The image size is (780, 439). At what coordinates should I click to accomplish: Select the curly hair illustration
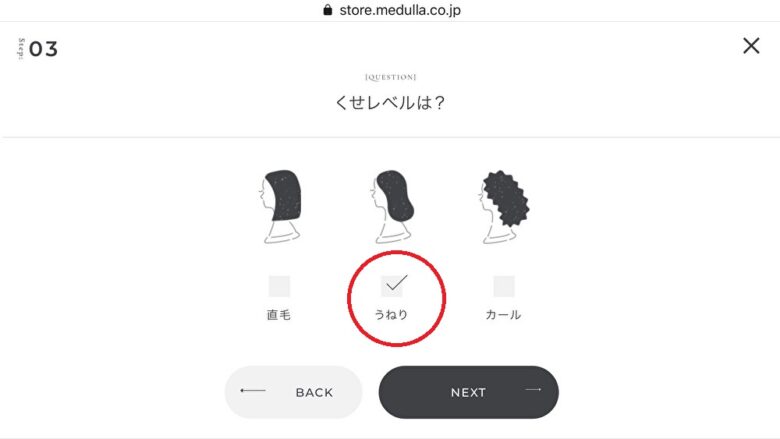[x=504, y=206]
